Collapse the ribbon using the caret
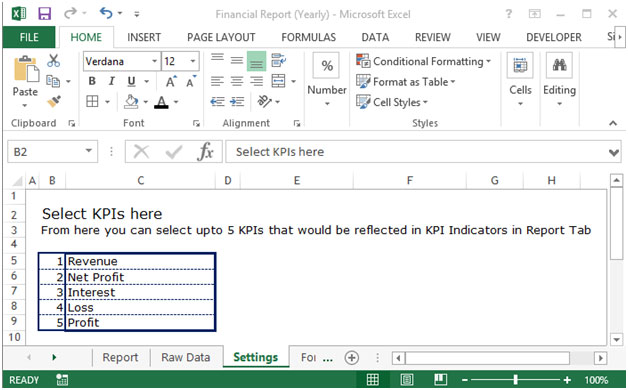This screenshot has height=390, width=628. click(613, 123)
